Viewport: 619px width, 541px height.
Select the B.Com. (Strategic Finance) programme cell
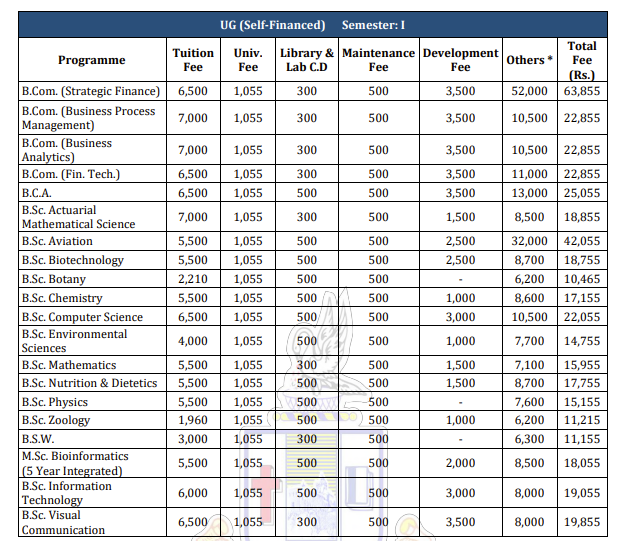coord(90,91)
